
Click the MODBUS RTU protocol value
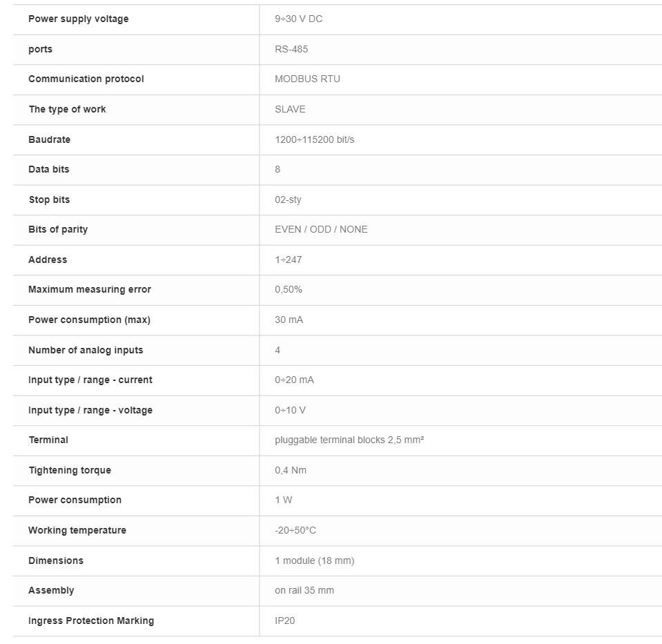pyautogui.click(x=307, y=79)
